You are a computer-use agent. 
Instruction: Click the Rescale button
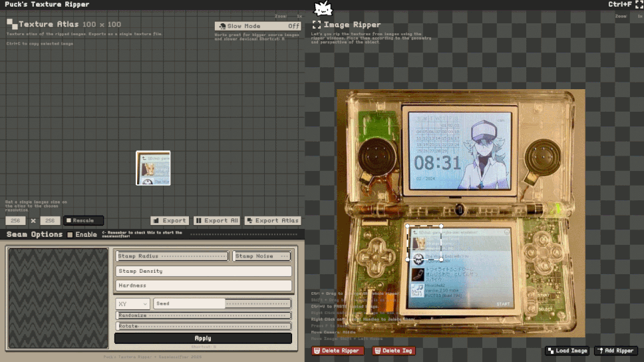click(83, 221)
